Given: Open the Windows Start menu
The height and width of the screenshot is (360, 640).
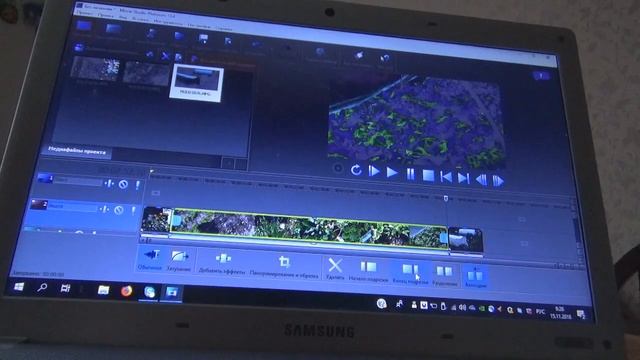Looking at the screenshot, I should 19,287.
